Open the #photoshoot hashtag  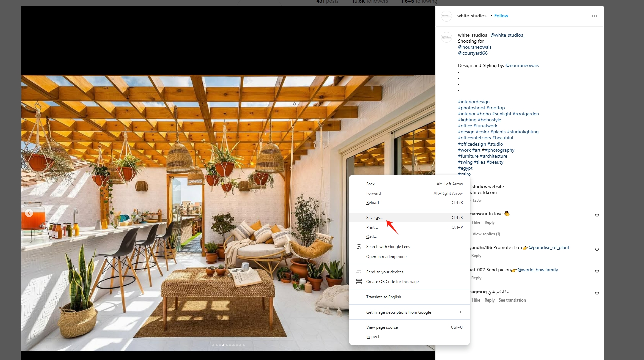(471, 108)
